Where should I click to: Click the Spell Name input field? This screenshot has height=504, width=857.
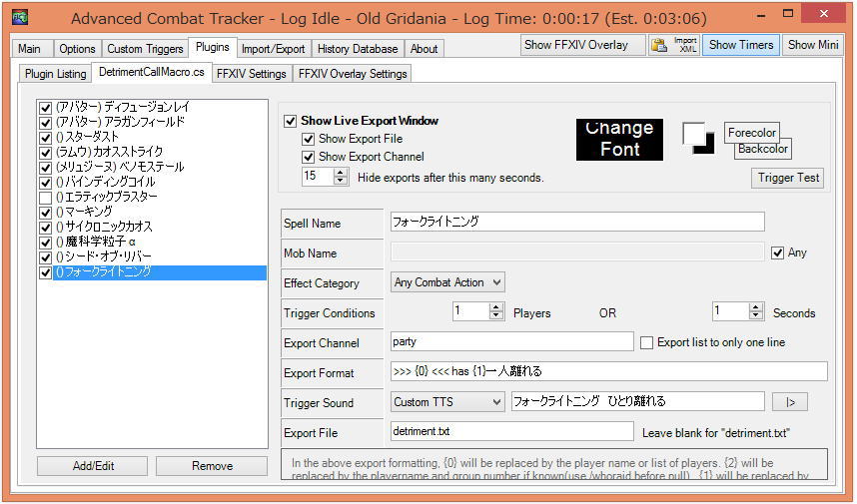577,222
